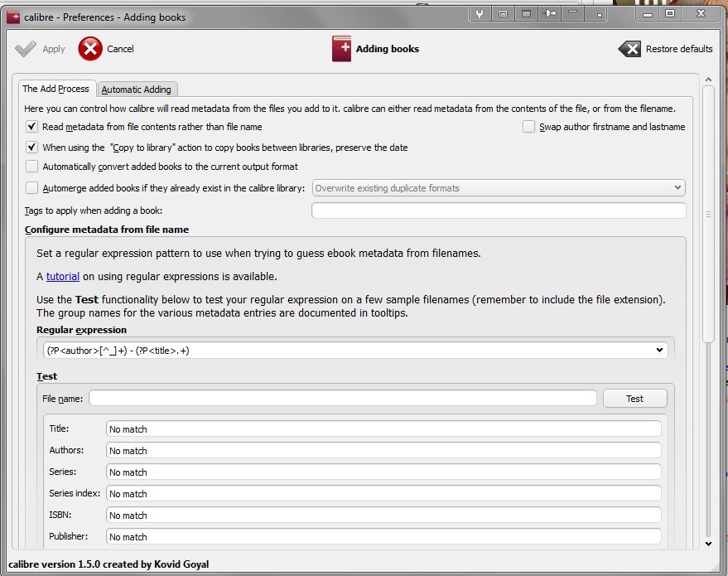Click the checkered transparency icon in title bar

pos(526,13)
